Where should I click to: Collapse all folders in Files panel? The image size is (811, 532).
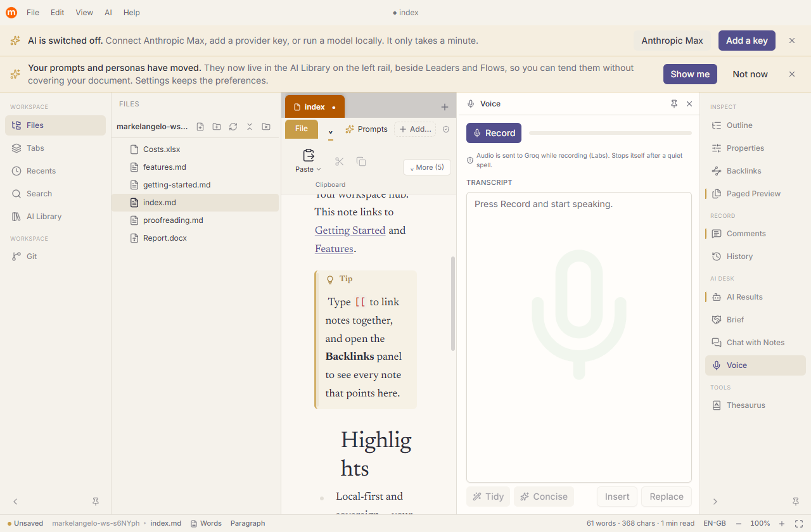coord(250,127)
